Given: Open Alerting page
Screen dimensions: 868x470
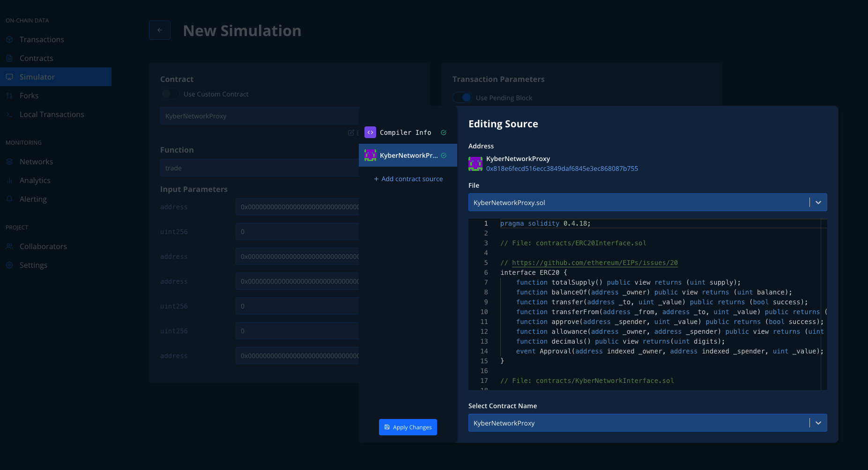Looking at the screenshot, I should (56, 199).
